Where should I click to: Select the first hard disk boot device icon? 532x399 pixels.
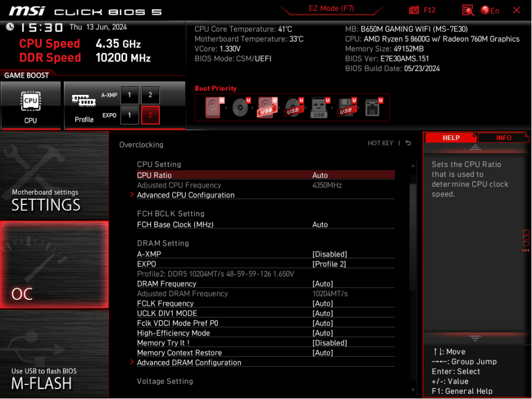coord(215,108)
